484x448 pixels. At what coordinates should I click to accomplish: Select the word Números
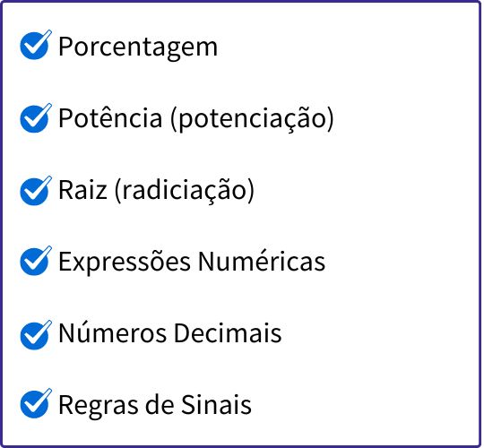click(x=112, y=332)
